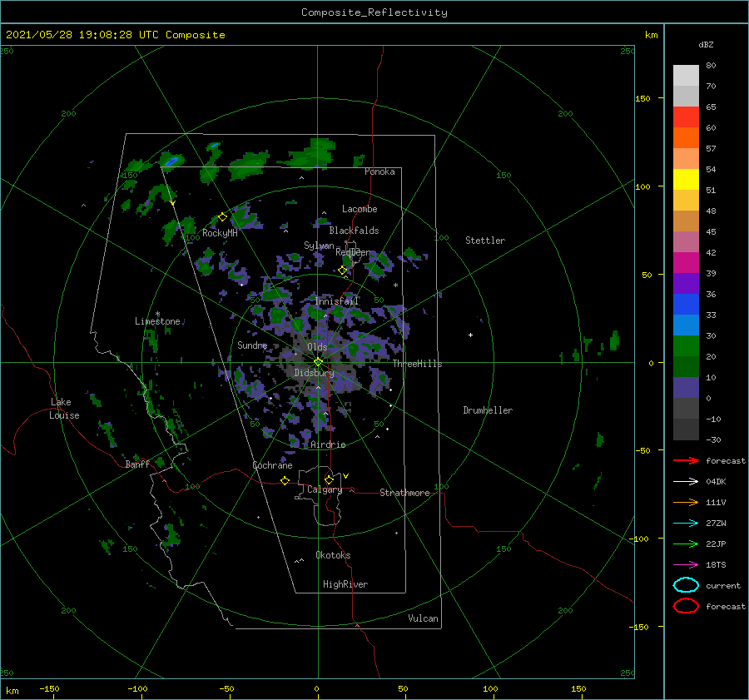The width and height of the screenshot is (749, 700).
Task: Click the Blackfalds city label
Action: tap(354, 231)
